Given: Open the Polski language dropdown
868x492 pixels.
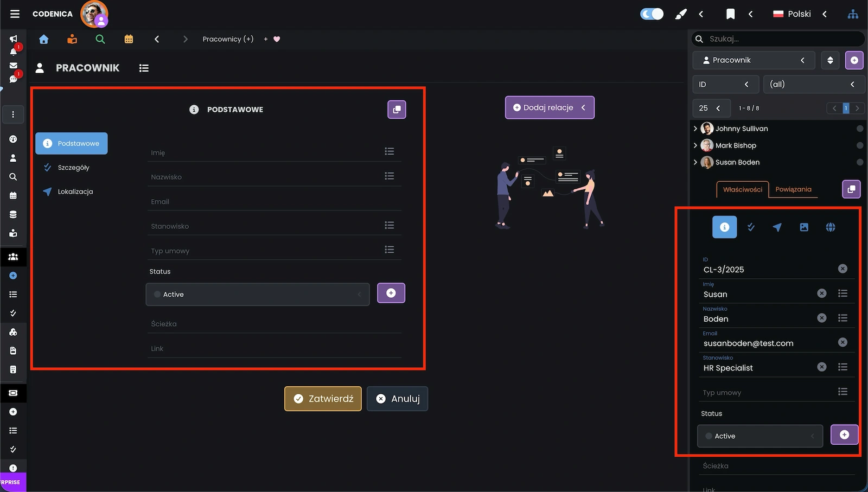Looking at the screenshot, I should pos(799,14).
